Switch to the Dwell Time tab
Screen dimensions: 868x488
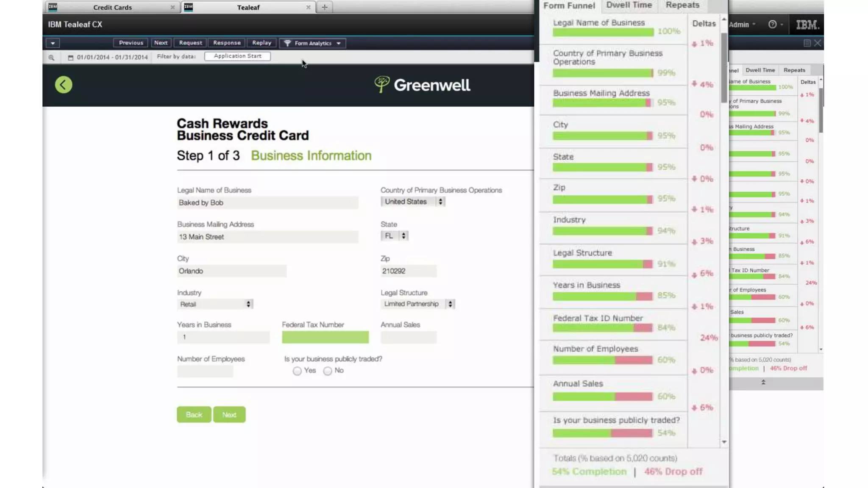tap(629, 5)
